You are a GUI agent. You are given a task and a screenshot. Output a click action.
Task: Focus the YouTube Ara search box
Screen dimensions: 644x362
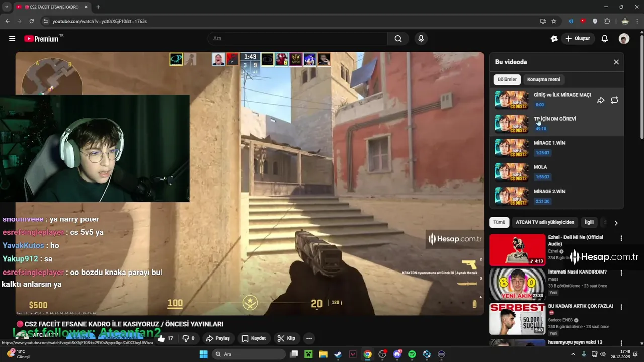pyautogui.click(x=297, y=39)
